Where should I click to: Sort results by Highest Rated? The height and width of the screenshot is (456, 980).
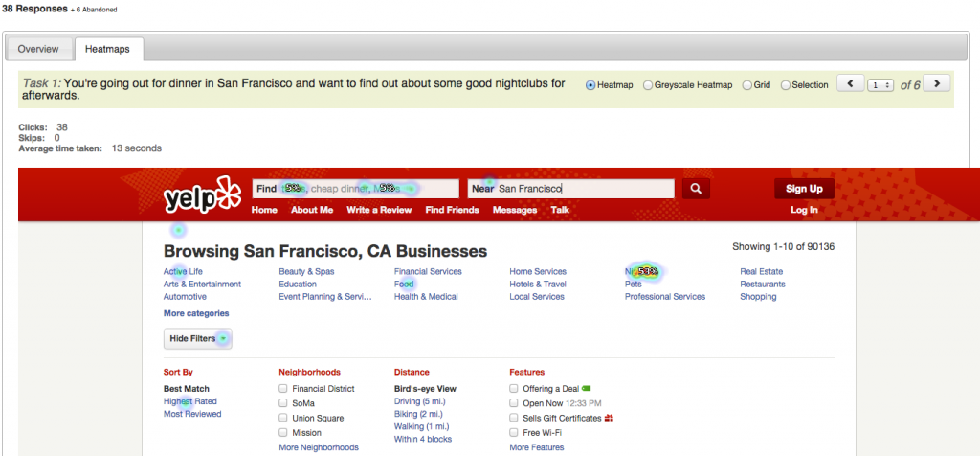(190, 401)
